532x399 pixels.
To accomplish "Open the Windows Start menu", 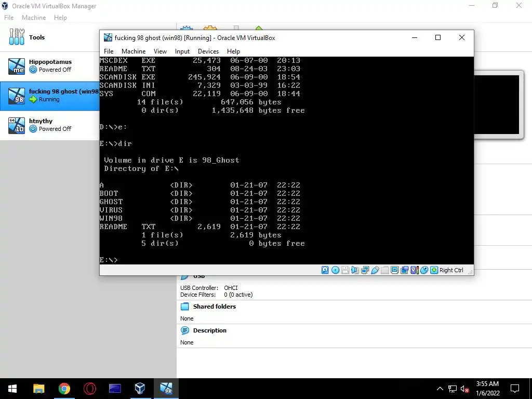I will coord(12,389).
